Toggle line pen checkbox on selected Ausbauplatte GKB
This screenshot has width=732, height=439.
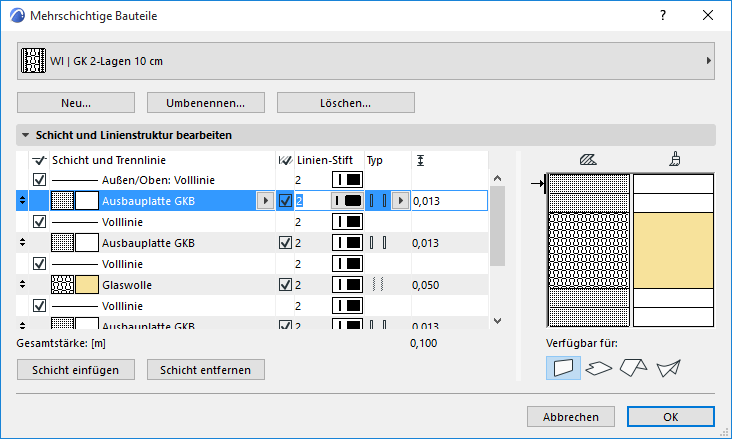[286, 201]
